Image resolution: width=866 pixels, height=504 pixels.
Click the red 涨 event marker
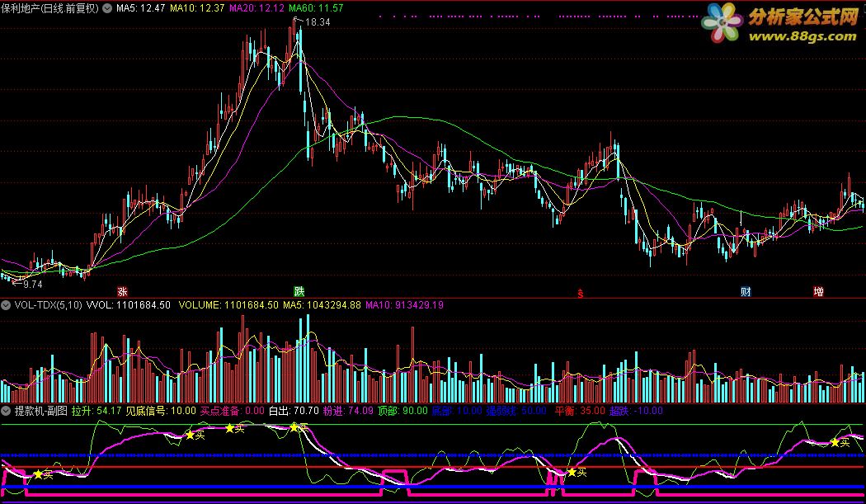(122, 291)
